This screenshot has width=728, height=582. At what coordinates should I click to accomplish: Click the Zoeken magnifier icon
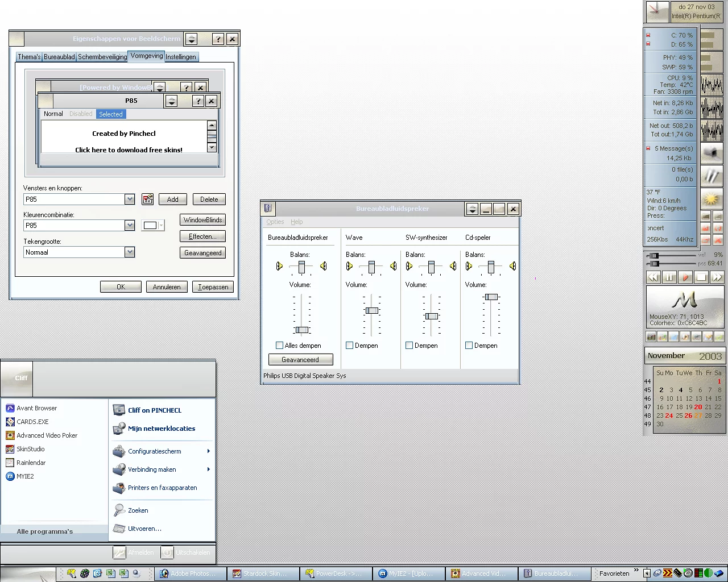pyautogui.click(x=119, y=510)
